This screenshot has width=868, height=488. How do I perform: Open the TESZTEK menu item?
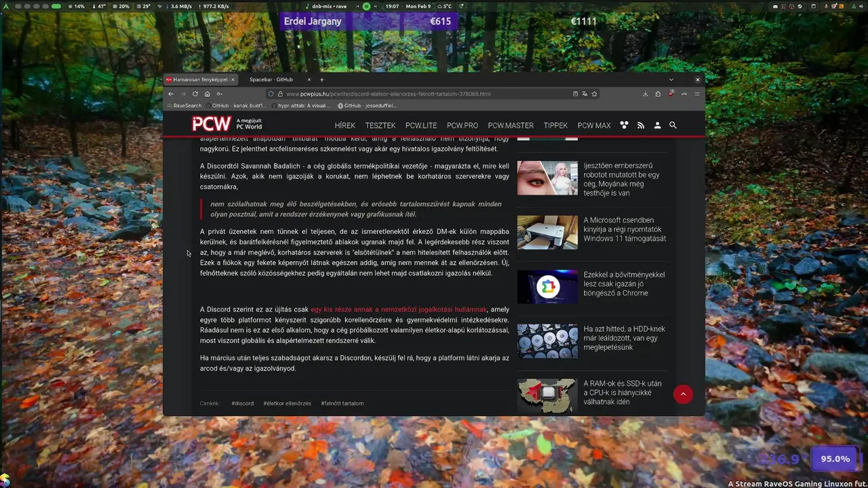coord(380,125)
